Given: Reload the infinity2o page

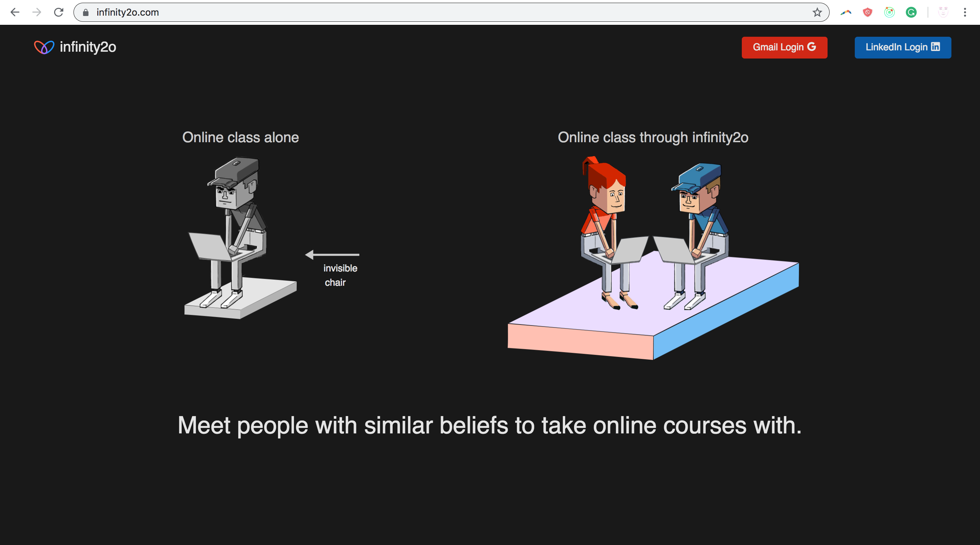Looking at the screenshot, I should click(x=59, y=12).
